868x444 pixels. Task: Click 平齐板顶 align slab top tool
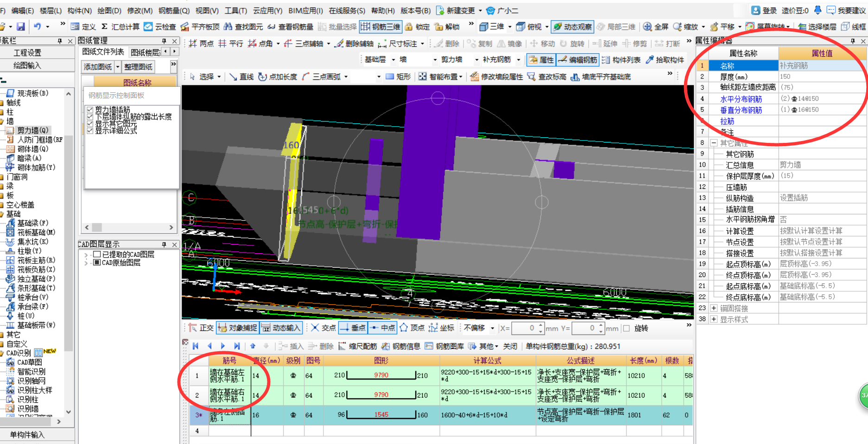point(200,26)
